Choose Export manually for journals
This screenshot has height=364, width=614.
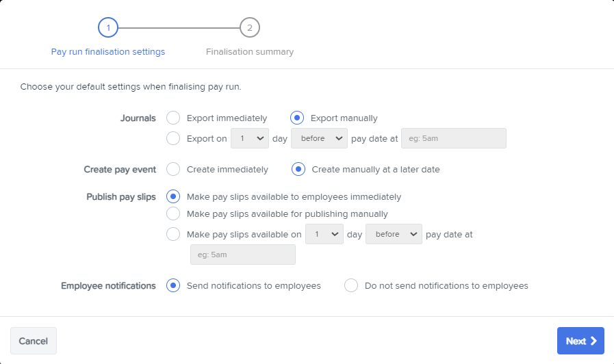click(x=297, y=118)
